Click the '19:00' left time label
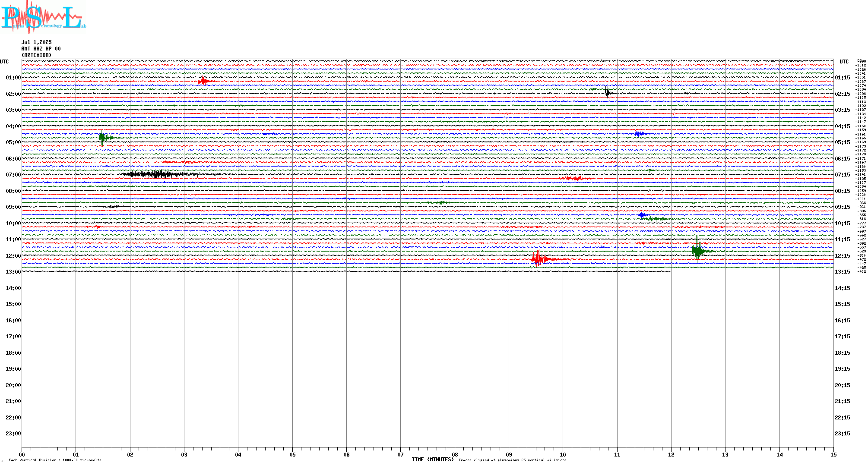The image size is (868, 466). [x=13, y=369]
